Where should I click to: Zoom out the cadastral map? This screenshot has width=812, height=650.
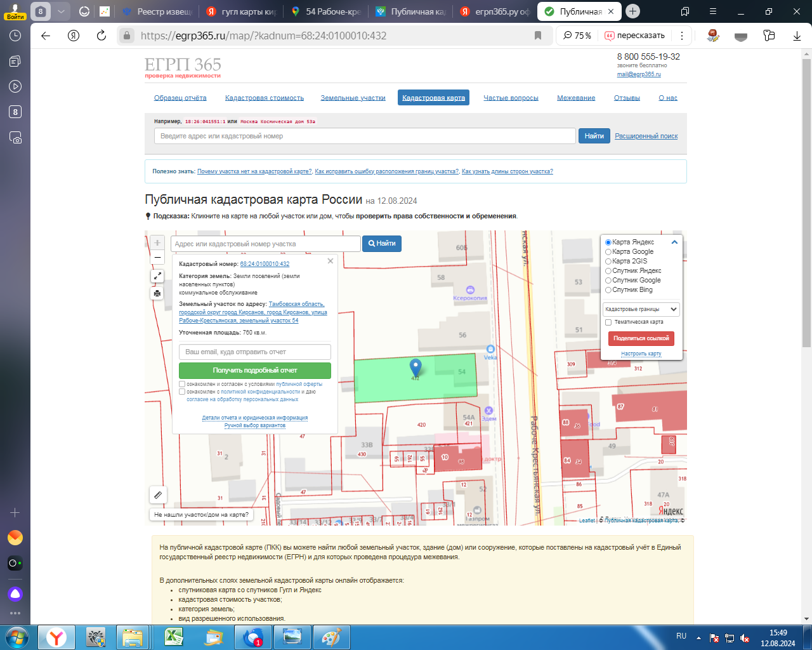(157, 258)
